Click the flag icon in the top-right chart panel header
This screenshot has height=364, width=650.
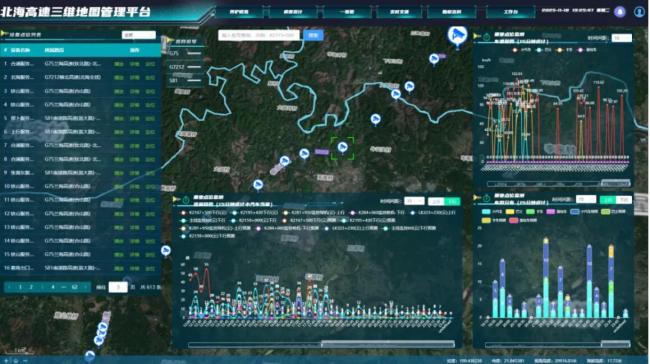(x=477, y=36)
